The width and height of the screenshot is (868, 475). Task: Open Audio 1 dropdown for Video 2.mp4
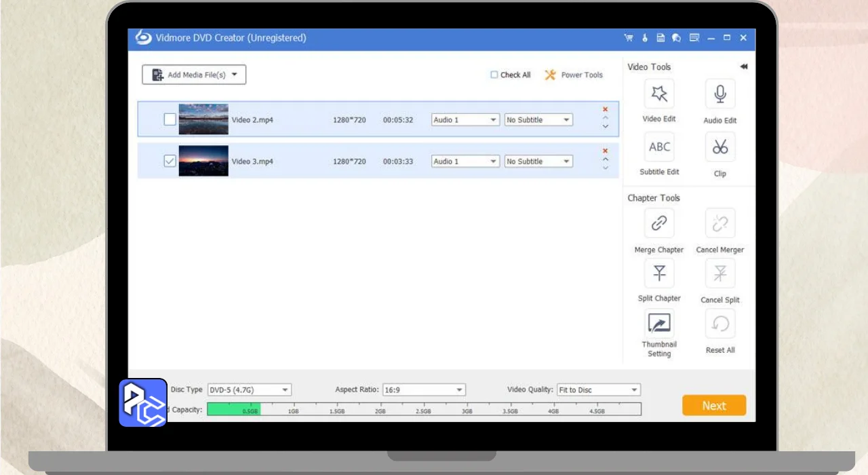point(465,120)
